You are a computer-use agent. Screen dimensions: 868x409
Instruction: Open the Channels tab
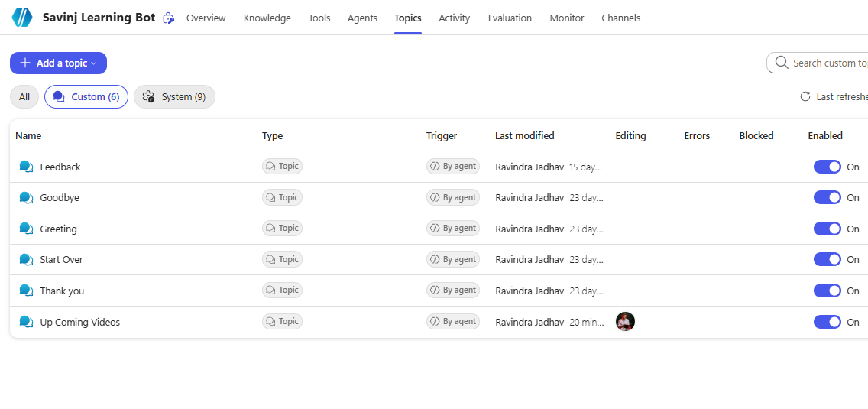621,18
